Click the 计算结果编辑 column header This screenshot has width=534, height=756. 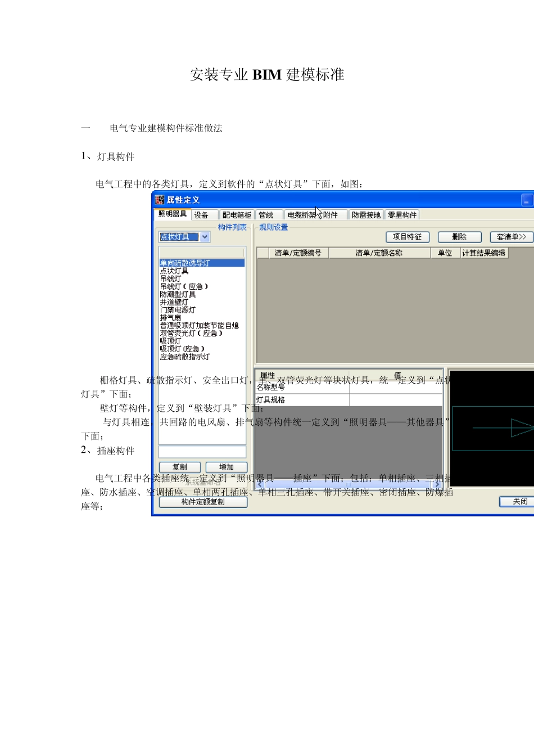(484, 253)
